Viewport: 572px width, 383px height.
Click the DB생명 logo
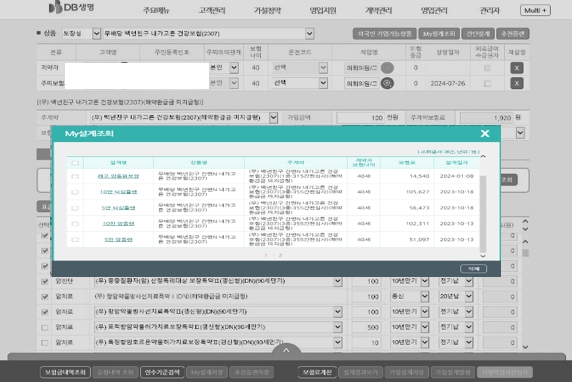72,7
